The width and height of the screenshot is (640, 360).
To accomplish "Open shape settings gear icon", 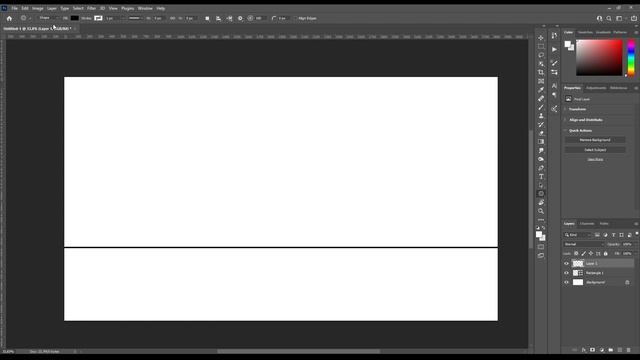I will click(x=240, y=18).
